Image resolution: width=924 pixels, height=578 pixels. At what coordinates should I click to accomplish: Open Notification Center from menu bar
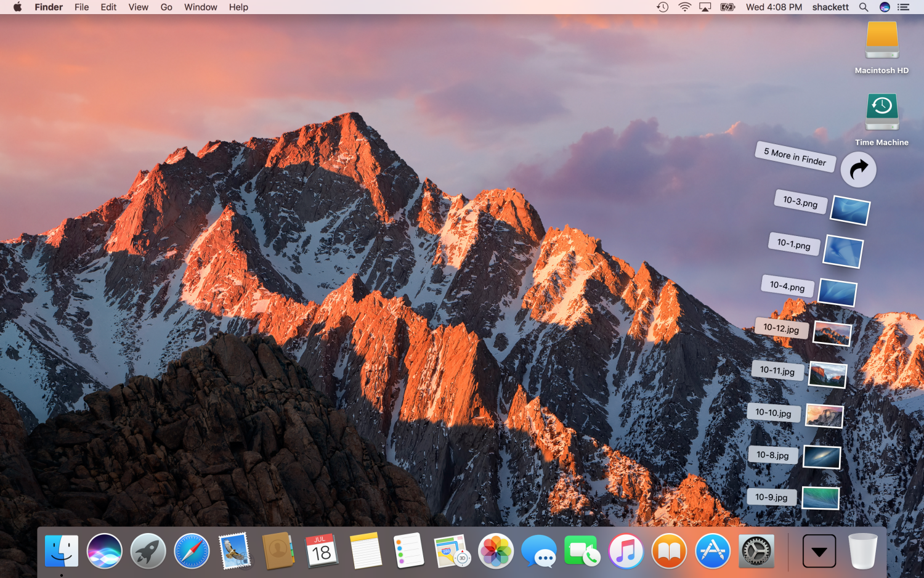tap(904, 7)
